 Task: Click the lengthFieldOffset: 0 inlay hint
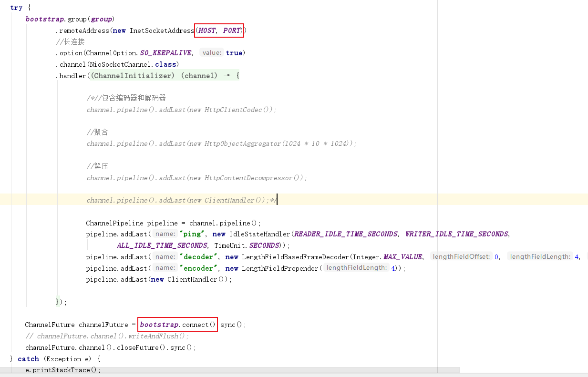[x=463, y=256]
